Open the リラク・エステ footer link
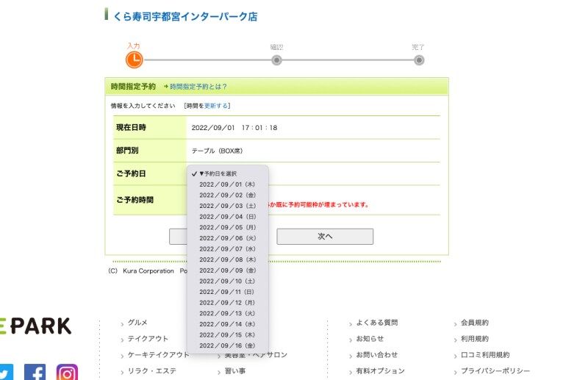The width and height of the screenshot is (588, 380). coord(152,371)
